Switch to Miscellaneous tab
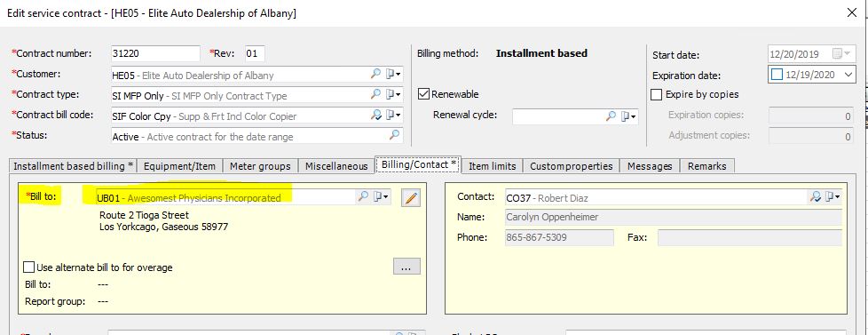This screenshot has width=868, height=335. point(336,166)
